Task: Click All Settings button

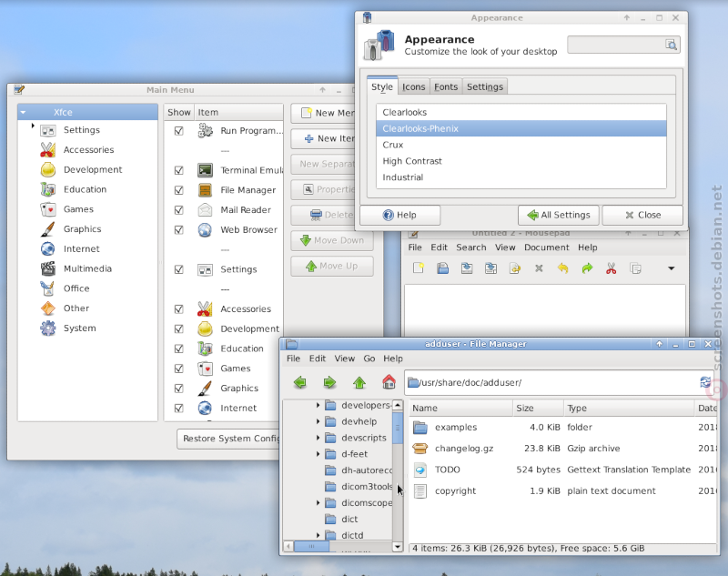Action: pos(559,215)
